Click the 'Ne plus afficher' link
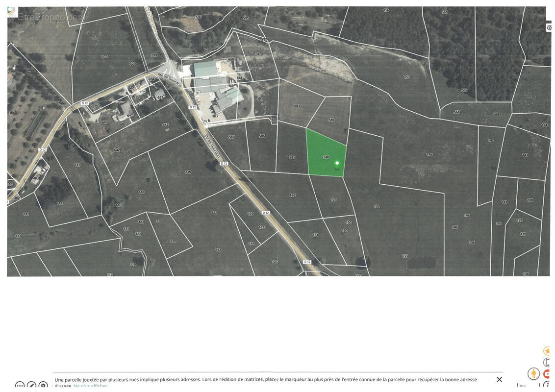Viewport: 555px width, 392px height. 90,386
